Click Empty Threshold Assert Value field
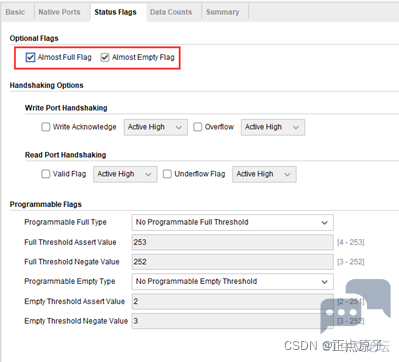Screen dimensions: 399x362 point(233,301)
